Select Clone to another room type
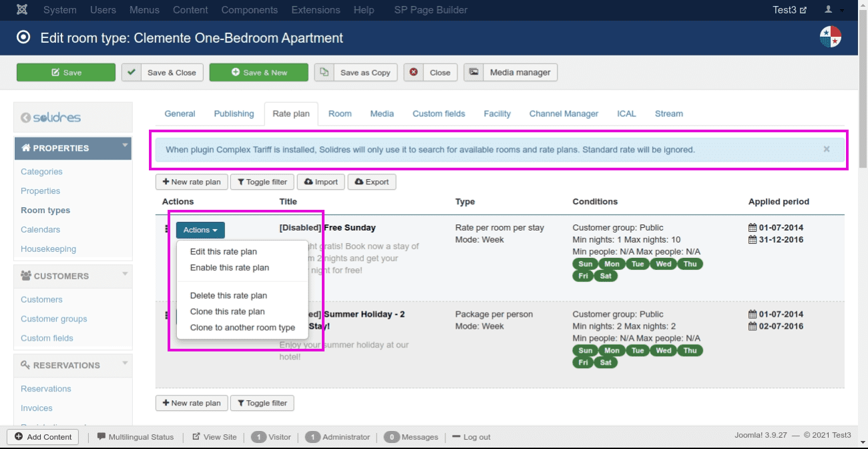This screenshot has height=449, width=868. click(242, 327)
